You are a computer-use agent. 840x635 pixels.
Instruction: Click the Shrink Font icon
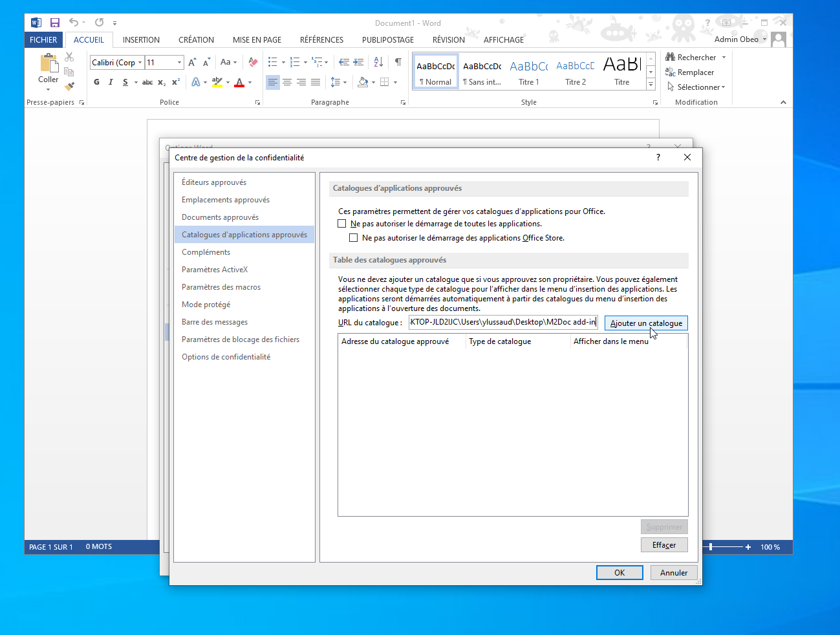(x=207, y=63)
